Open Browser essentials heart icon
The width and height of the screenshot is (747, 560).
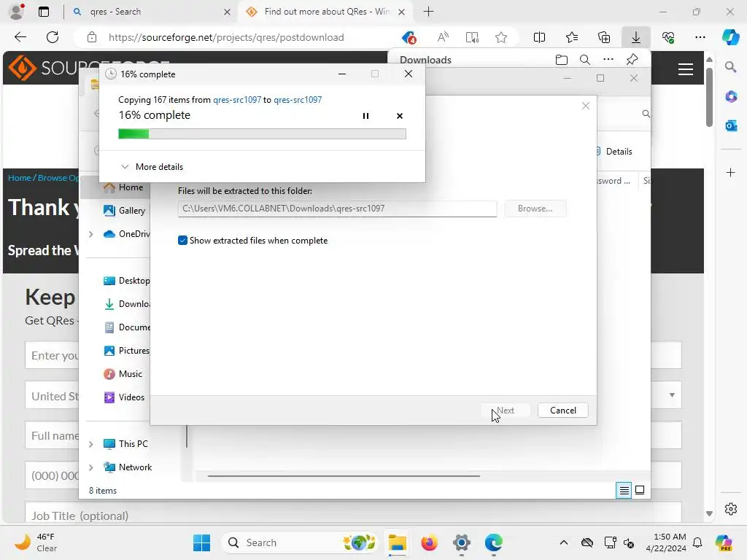coord(668,37)
